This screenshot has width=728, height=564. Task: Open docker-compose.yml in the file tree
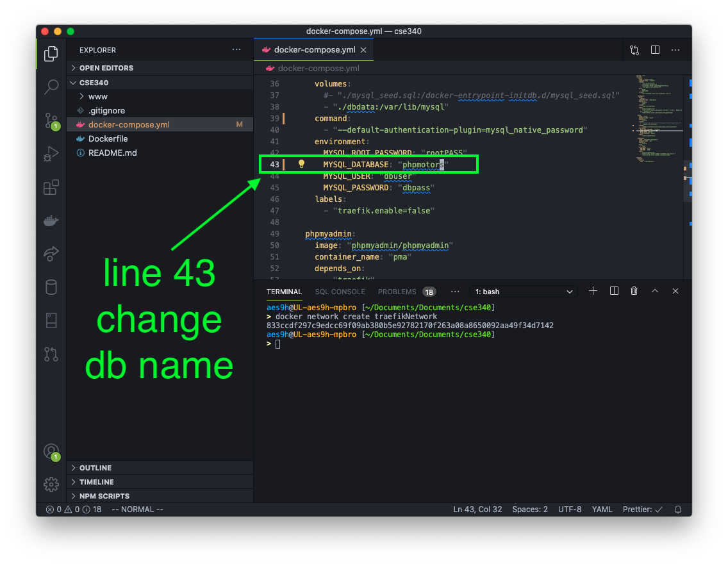(160, 124)
